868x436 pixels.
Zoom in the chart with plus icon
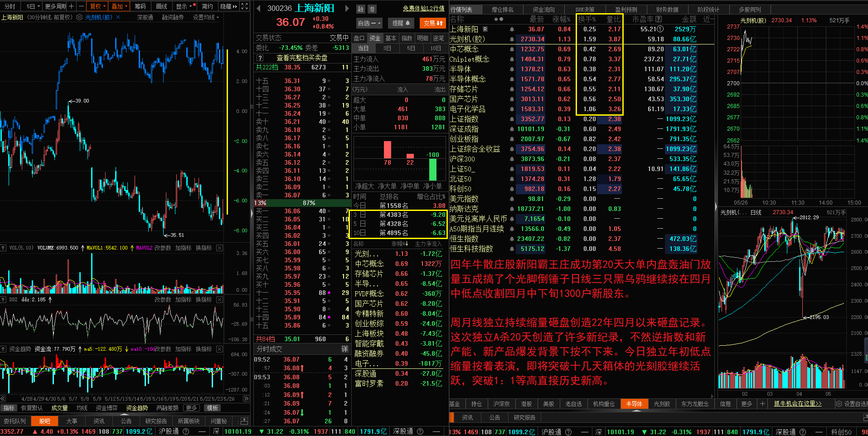pos(71,6)
